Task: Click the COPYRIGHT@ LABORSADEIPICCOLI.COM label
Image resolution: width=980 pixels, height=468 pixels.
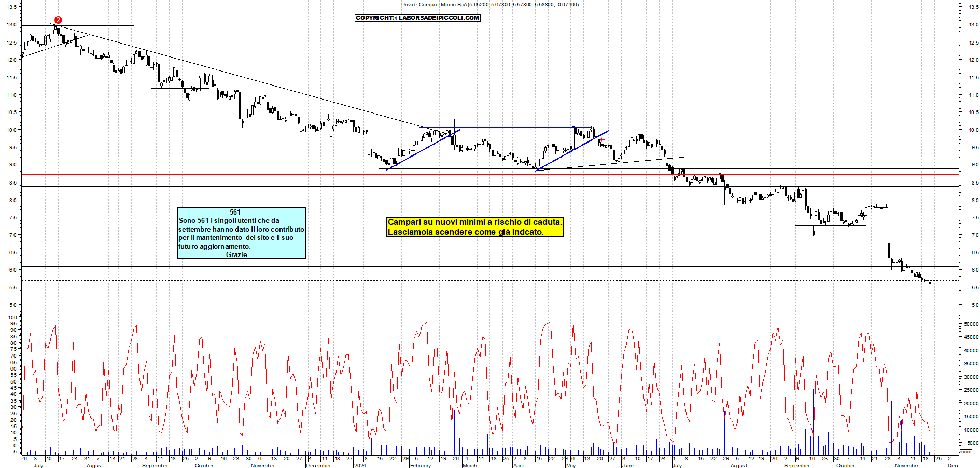Action: pyautogui.click(x=417, y=18)
